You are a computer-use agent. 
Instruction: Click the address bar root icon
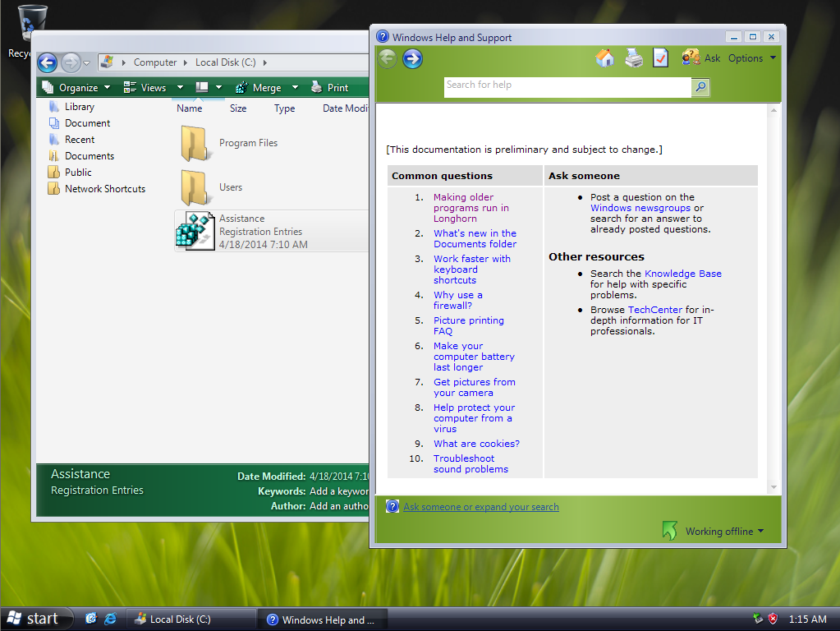[107, 62]
